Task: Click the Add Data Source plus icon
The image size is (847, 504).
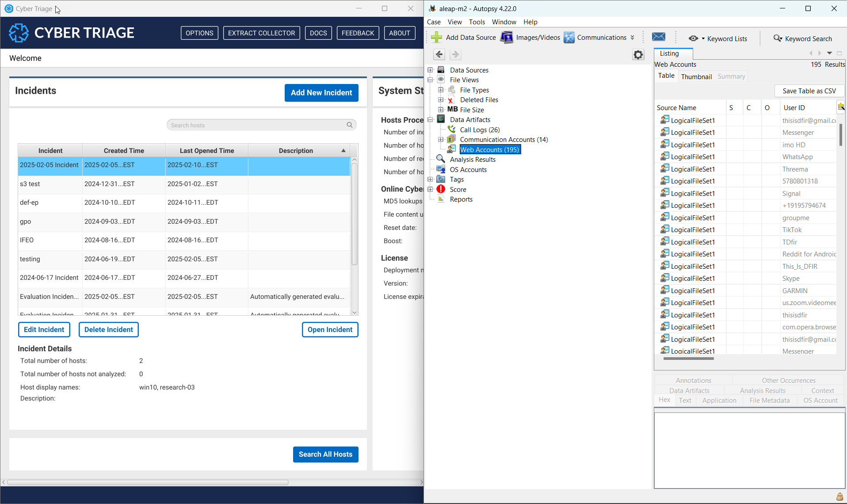Action: click(436, 38)
